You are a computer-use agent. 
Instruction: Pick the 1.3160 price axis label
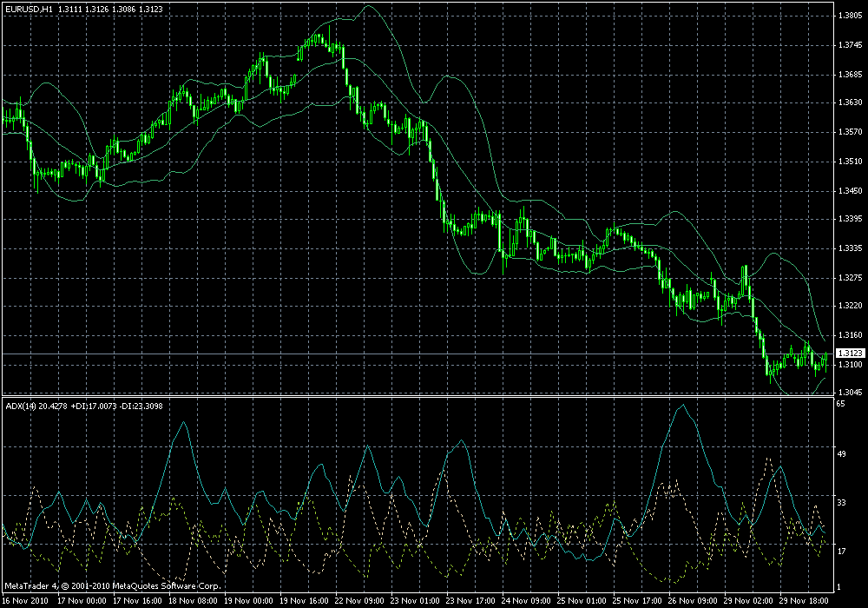point(851,335)
